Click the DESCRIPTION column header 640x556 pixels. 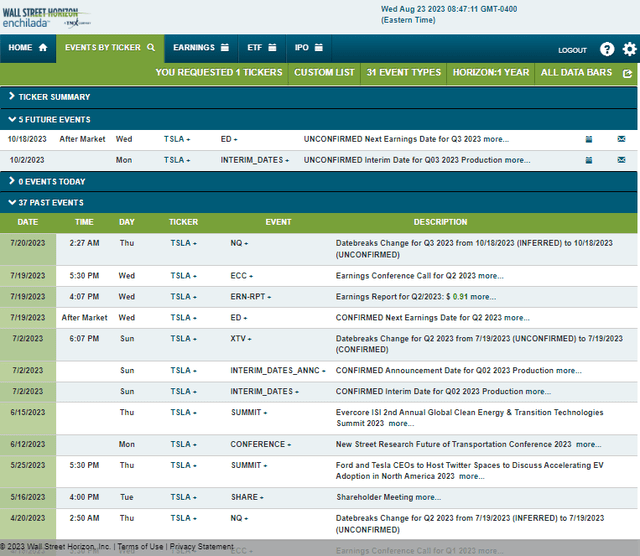[440, 222]
